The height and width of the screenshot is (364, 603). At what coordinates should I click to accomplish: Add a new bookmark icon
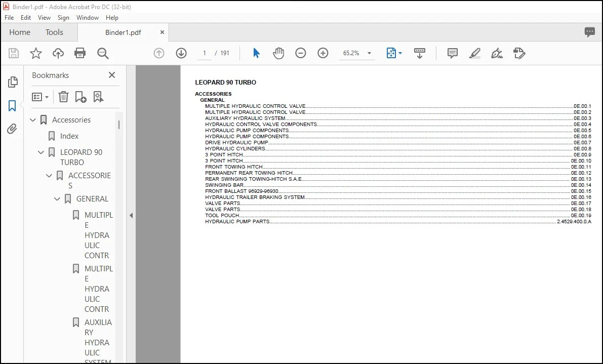point(81,97)
